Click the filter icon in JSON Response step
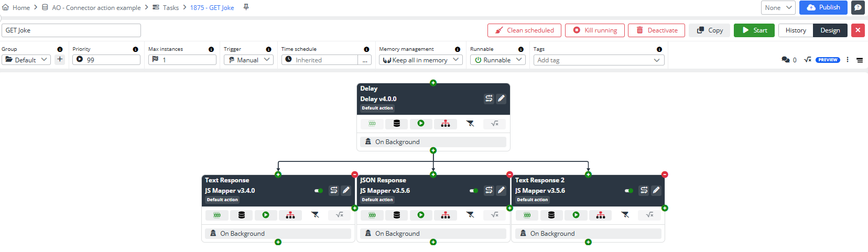 pos(470,215)
